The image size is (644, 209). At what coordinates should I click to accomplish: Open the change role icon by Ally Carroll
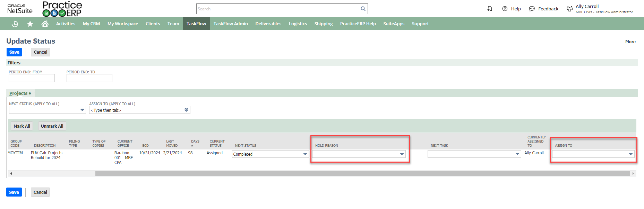(569, 9)
